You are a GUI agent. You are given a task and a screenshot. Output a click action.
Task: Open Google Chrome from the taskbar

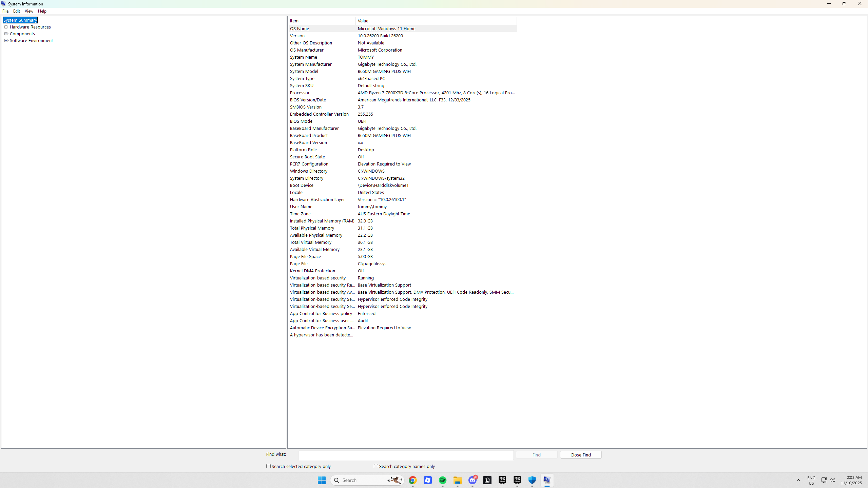[412, 480]
